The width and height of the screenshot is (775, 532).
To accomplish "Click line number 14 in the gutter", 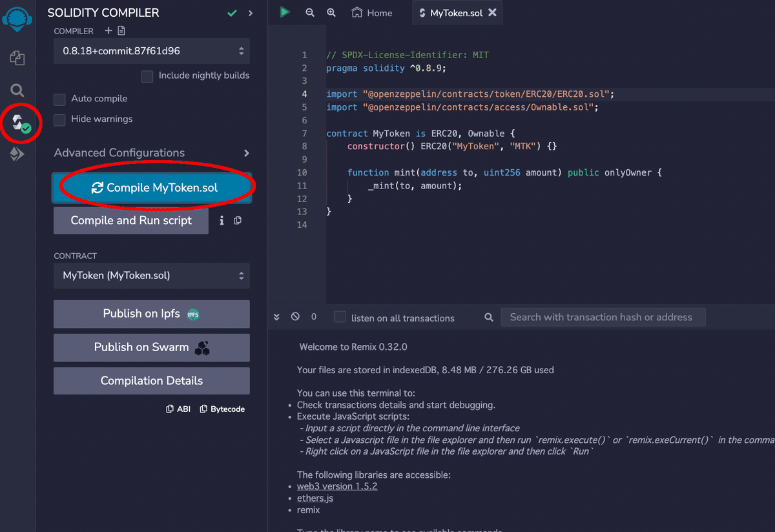I will pos(302,225).
